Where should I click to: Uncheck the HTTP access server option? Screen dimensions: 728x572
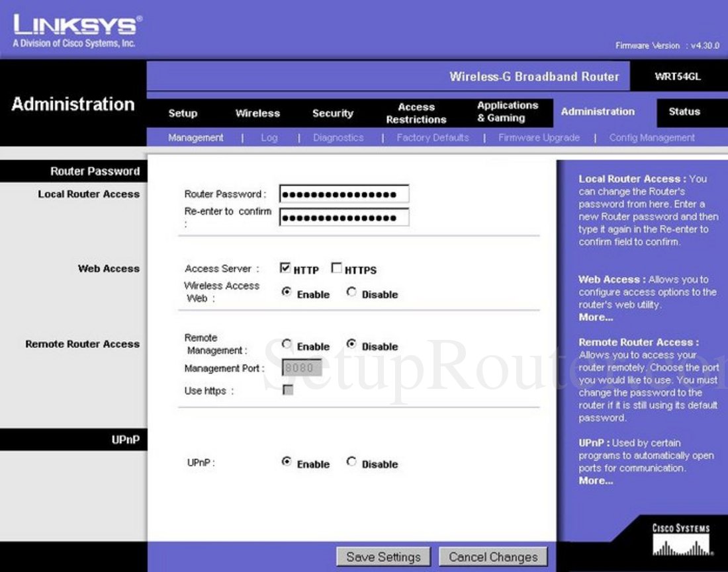click(x=285, y=268)
